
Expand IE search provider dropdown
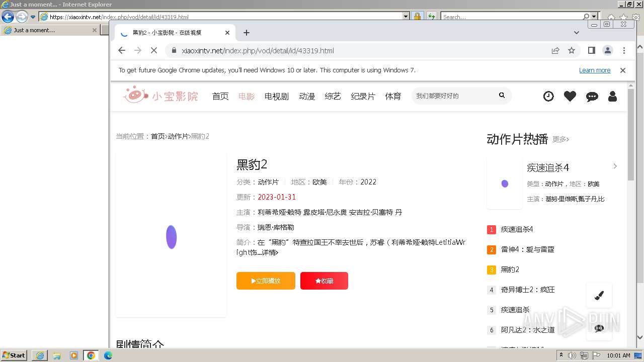(594, 17)
